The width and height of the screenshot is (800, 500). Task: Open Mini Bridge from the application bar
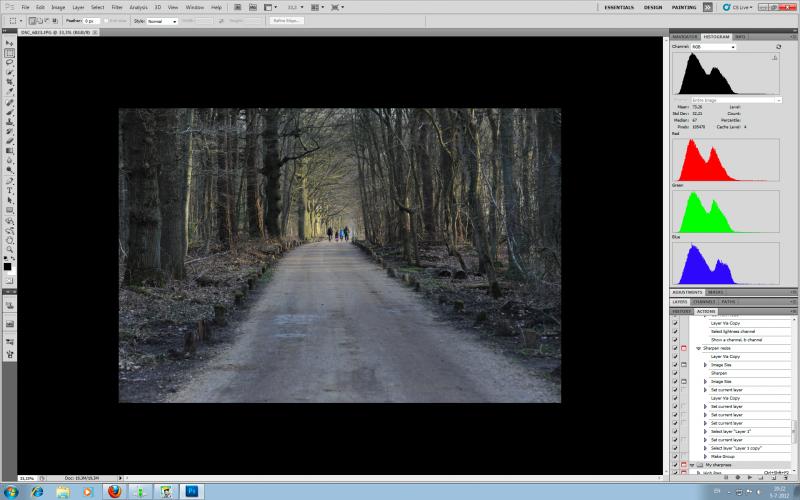[253, 7]
